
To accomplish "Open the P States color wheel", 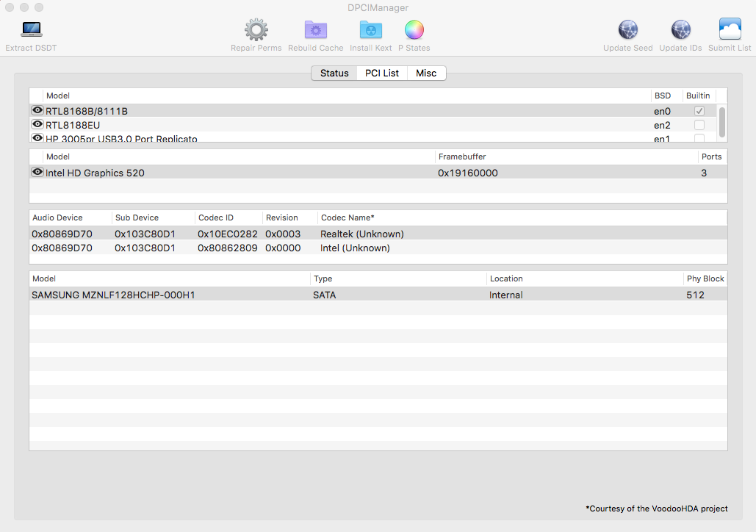I will click(414, 30).
